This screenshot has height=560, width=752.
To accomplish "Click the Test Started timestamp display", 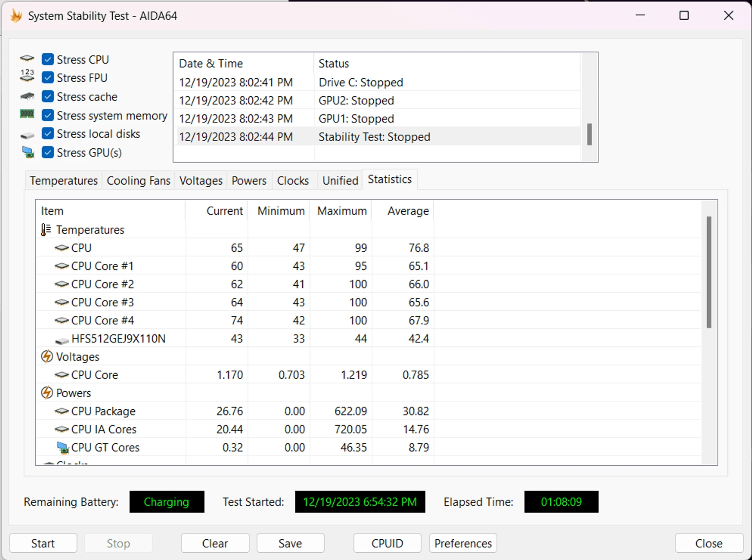I will [x=360, y=502].
